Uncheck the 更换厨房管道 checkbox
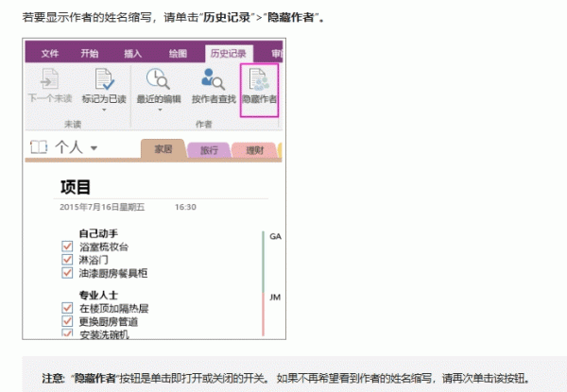 (x=67, y=321)
